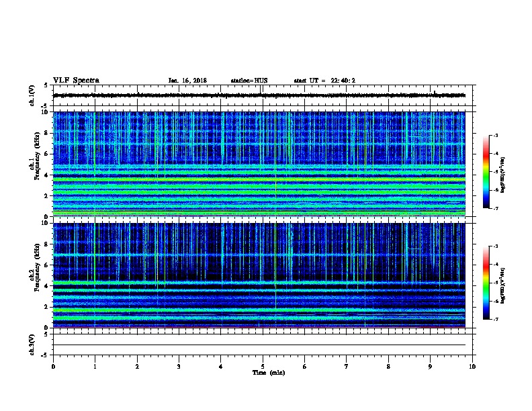Click the time axis tick label "10"
This screenshot has height=411, width=532.
coord(472,367)
